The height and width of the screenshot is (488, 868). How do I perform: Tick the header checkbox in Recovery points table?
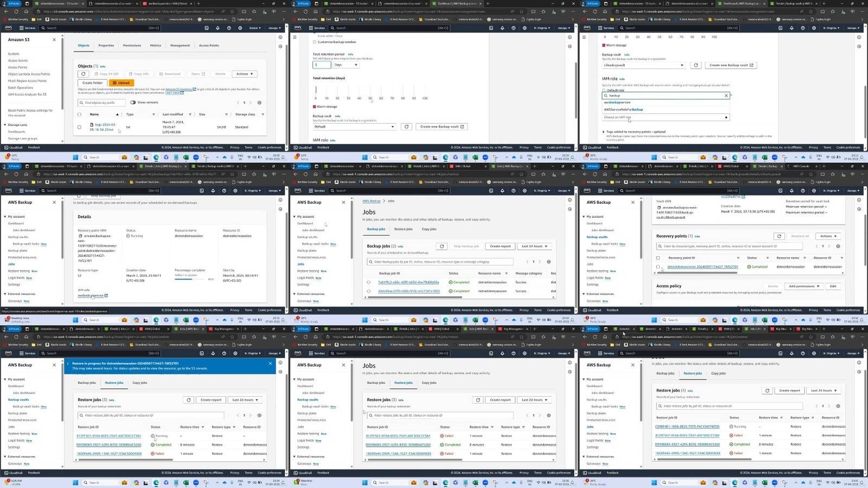click(x=658, y=258)
